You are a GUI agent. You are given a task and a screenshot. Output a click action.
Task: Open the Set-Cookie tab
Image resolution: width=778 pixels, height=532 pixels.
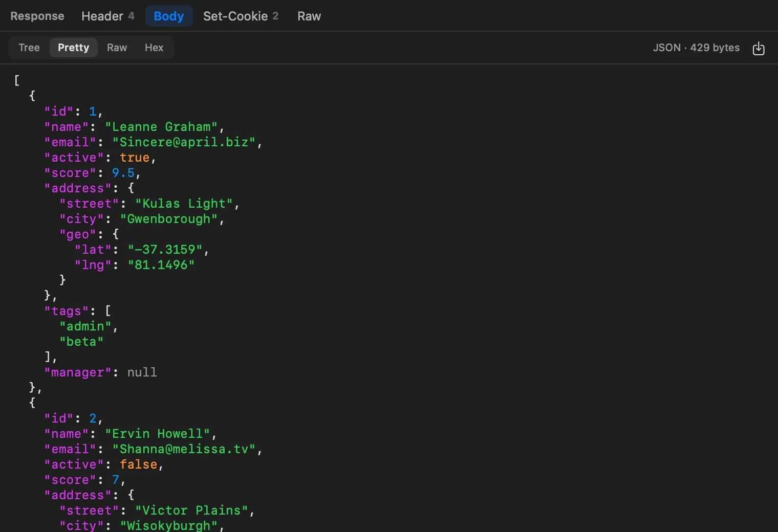[241, 16]
